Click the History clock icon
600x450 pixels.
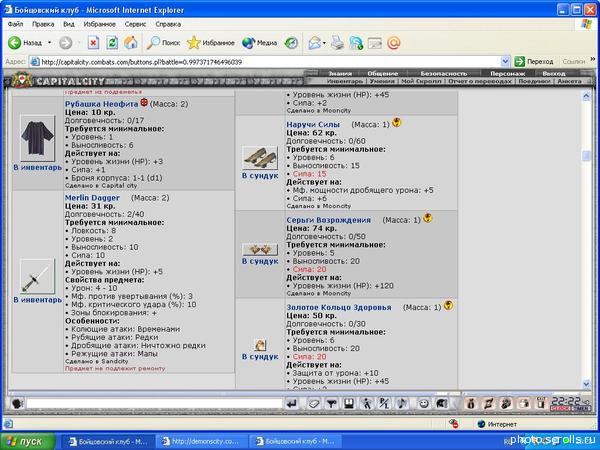[x=291, y=43]
